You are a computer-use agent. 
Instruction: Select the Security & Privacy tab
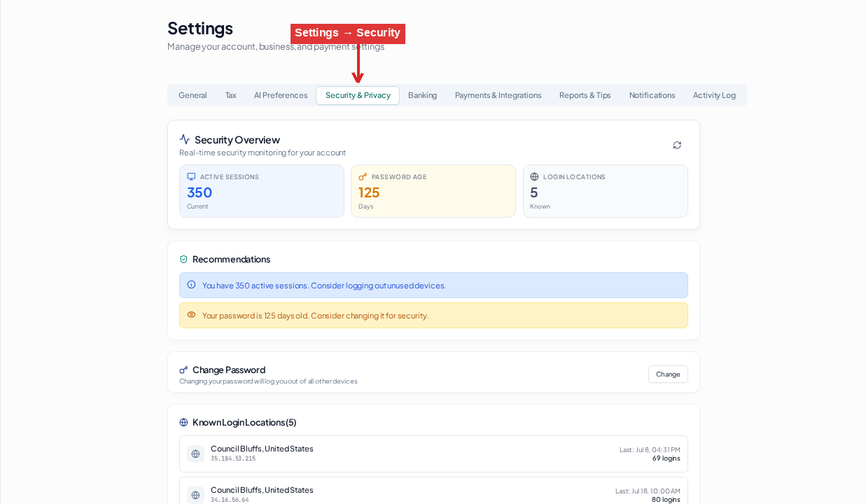click(358, 95)
